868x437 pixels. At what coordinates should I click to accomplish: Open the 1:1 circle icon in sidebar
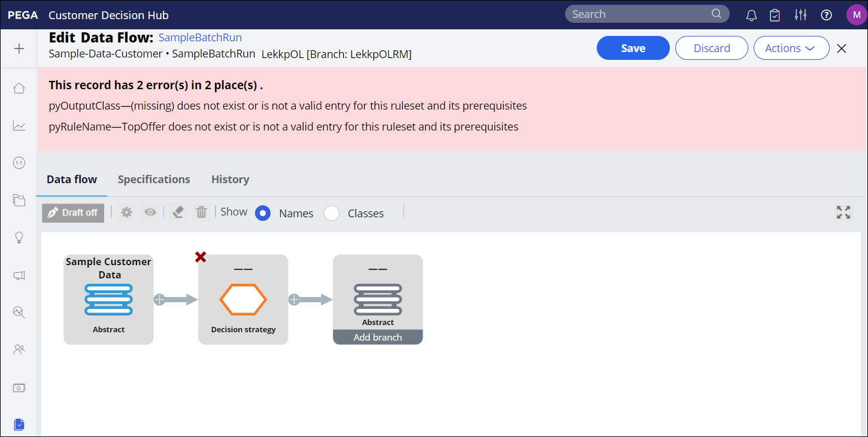[x=19, y=163]
